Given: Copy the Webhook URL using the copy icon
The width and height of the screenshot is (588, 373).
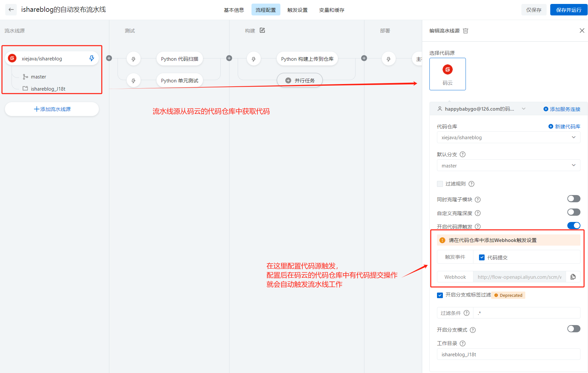Looking at the screenshot, I should pyautogui.click(x=573, y=277).
